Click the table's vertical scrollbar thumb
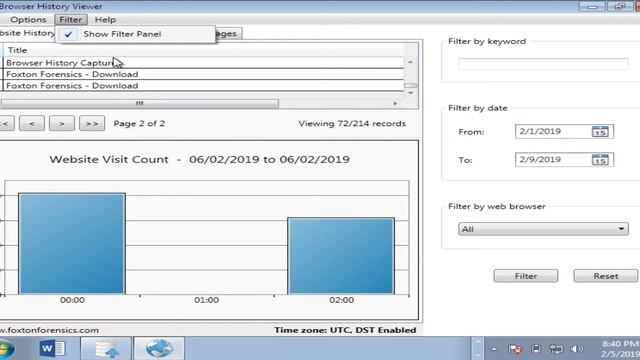This screenshot has height=360, width=640. click(x=410, y=86)
